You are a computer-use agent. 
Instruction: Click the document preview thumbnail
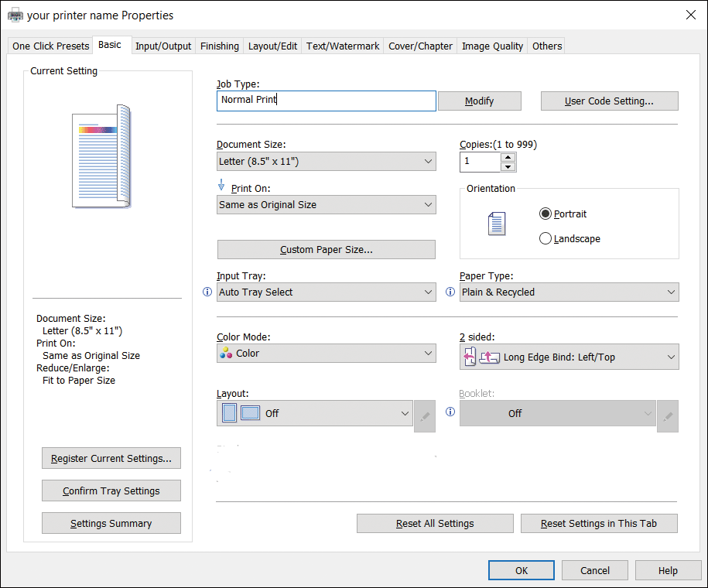click(x=102, y=157)
